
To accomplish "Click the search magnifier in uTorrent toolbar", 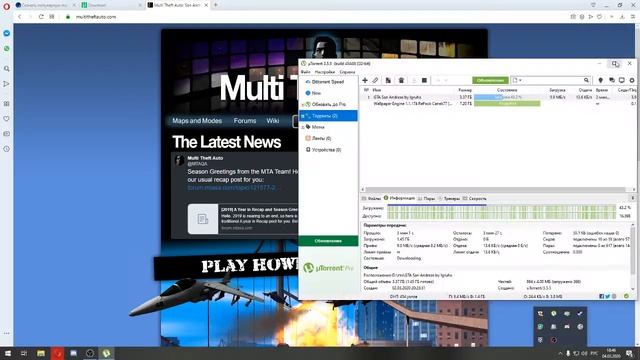I will (x=586, y=80).
